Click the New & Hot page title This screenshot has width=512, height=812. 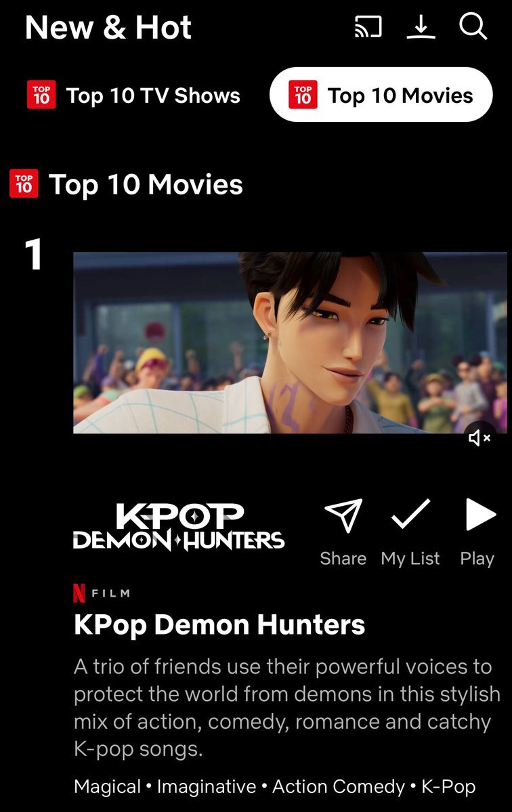coord(108,28)
